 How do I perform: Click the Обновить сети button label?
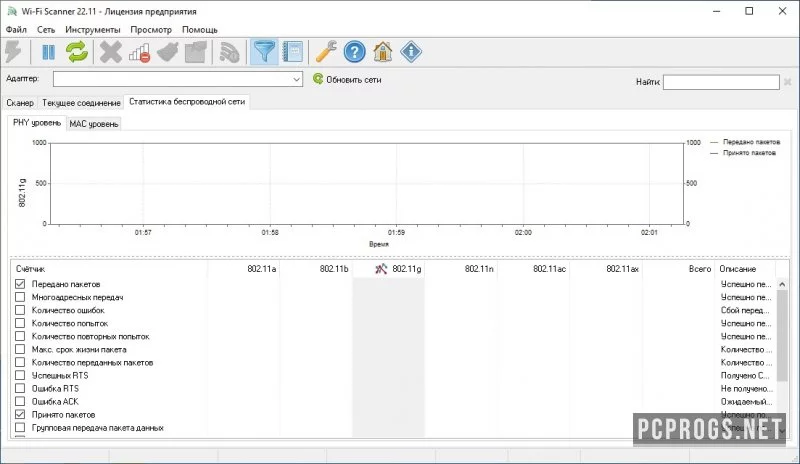pos(354,80)
